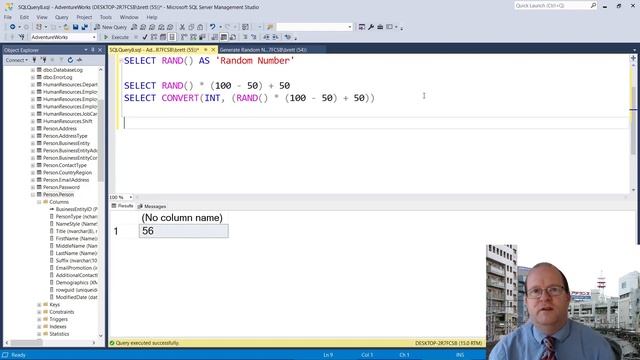Screen dimensions: 640x360
Task: Click the Cut scissors icon
Action: coord(182,27)
